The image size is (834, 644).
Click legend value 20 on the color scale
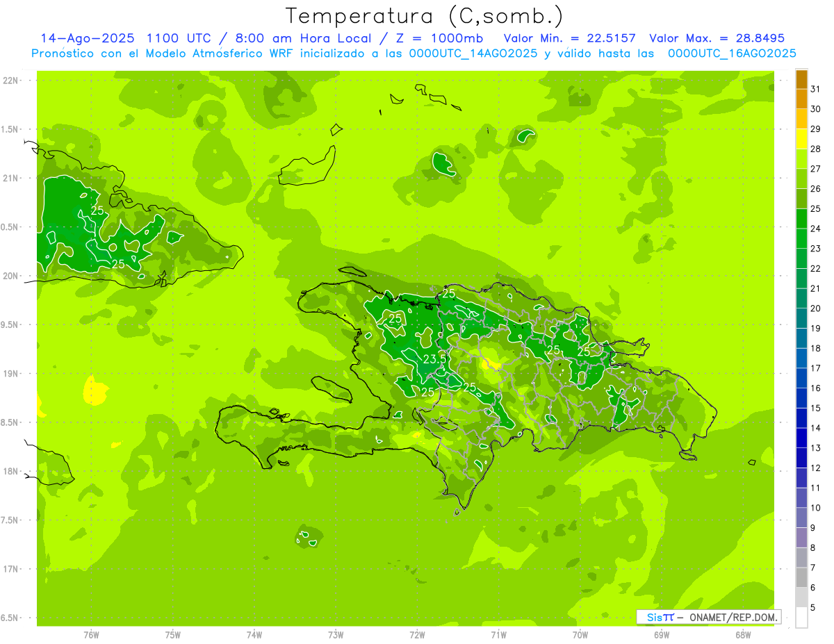(x=815, y=308)
